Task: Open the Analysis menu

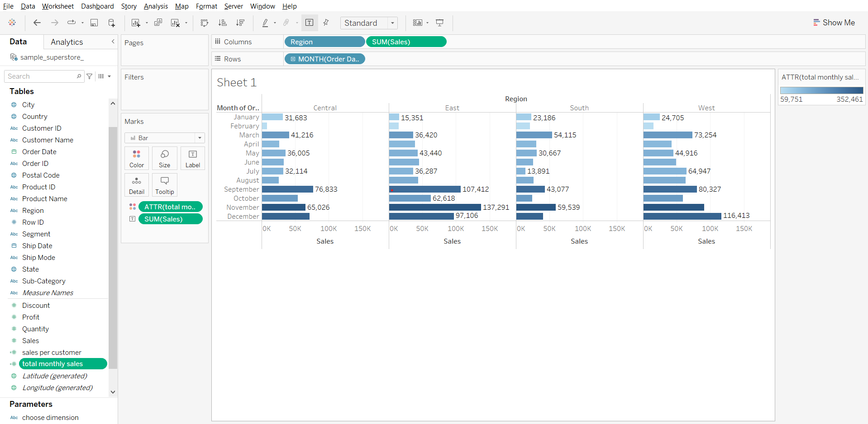Action: pos(156,6)
